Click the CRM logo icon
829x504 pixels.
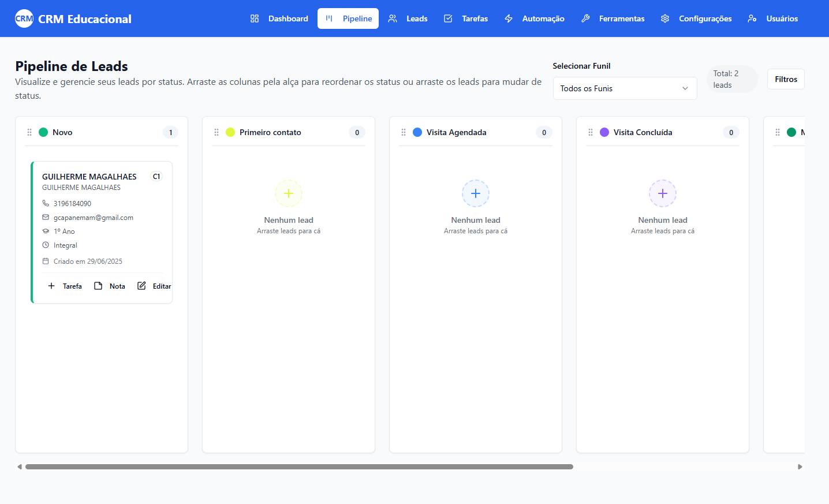pyautogui.click(x=24, y=18)
